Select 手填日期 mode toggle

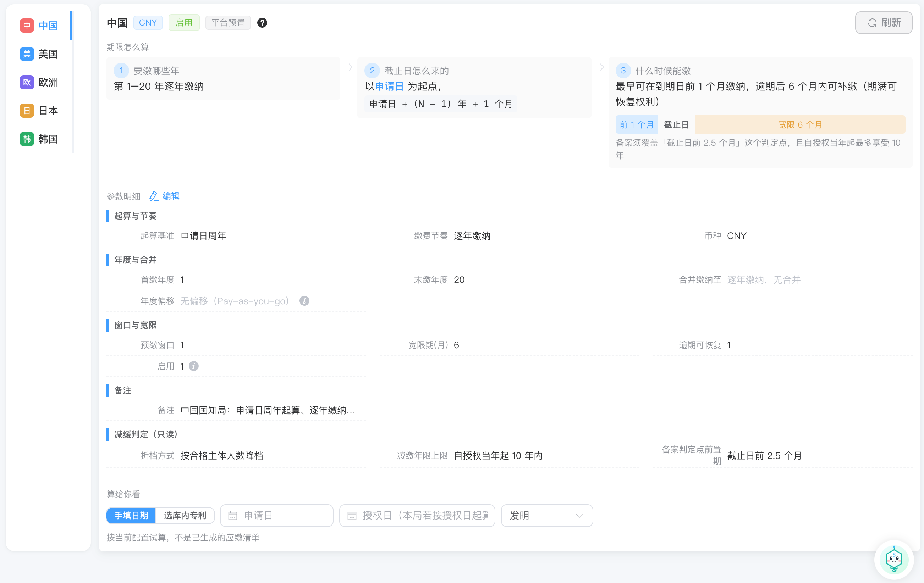coord(131,516)
